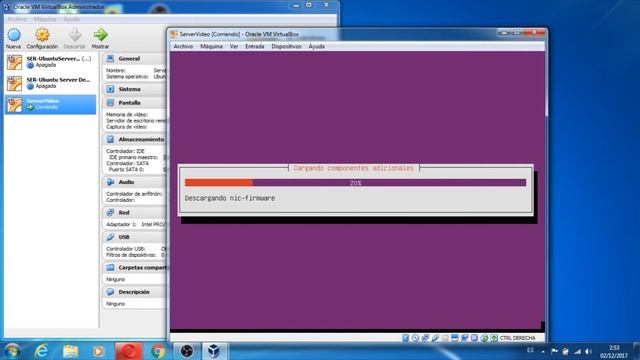Image resolution: width=640 pixels, height=360 pixels.
Task: Open Configuración gear icon in Manager toolbar
Action: (42, 35)
